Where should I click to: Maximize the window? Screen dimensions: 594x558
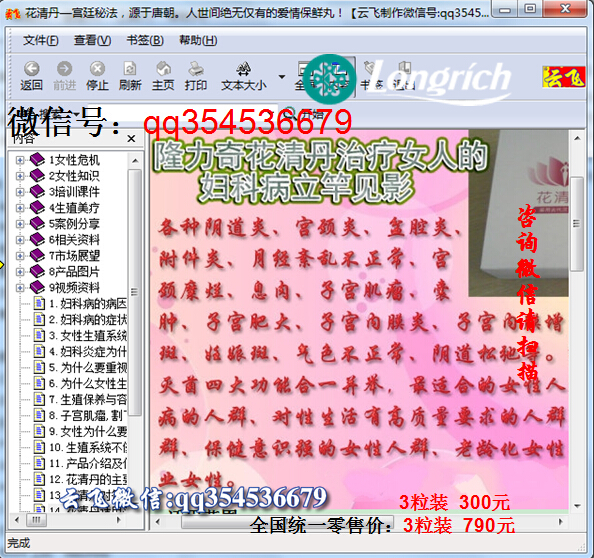click(x=531, y=8)
